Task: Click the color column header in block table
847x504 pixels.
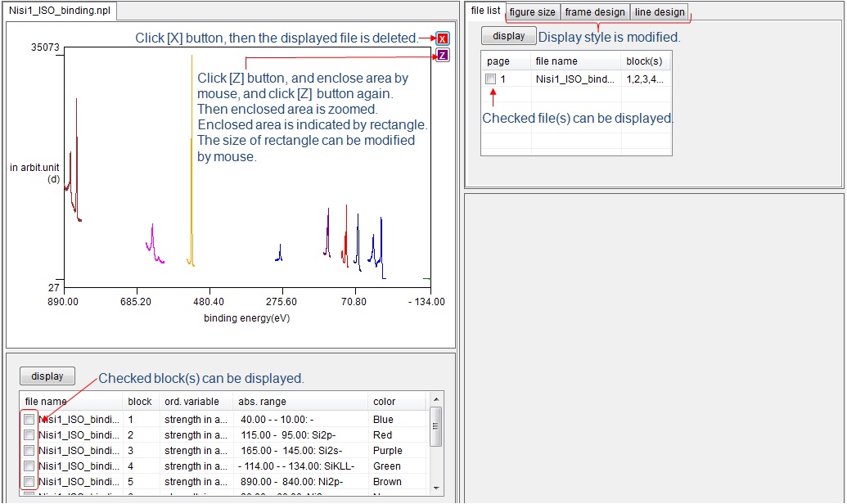Action: [x=385, y=402]
